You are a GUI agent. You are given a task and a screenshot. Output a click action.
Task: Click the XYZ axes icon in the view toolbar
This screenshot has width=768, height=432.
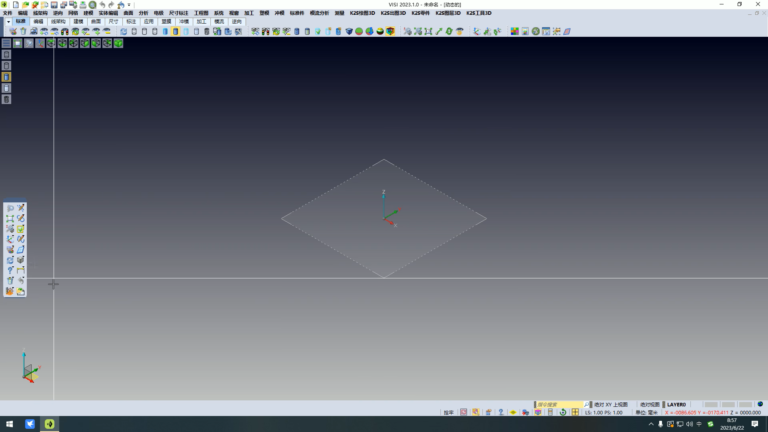pos(40,43)
